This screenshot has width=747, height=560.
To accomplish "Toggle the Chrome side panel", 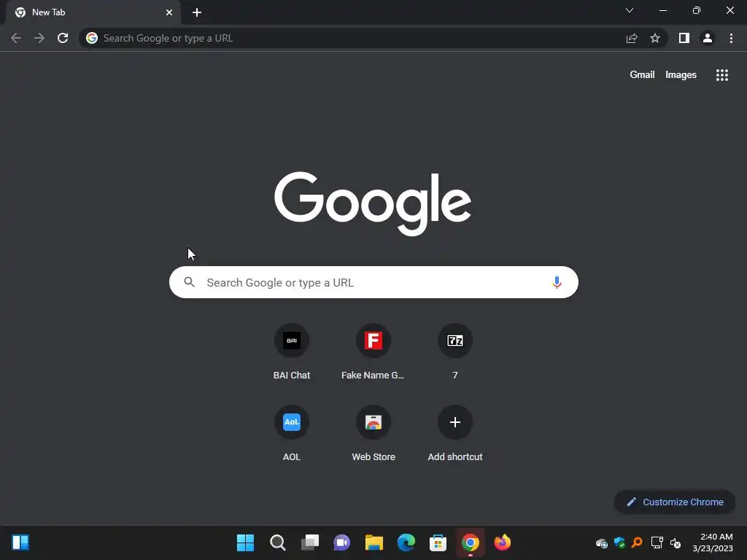I will click(x=684, y=38).
